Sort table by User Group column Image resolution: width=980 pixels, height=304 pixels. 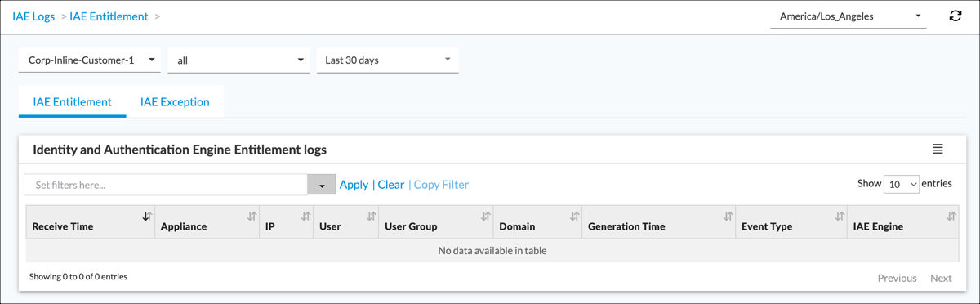point(435,222)
